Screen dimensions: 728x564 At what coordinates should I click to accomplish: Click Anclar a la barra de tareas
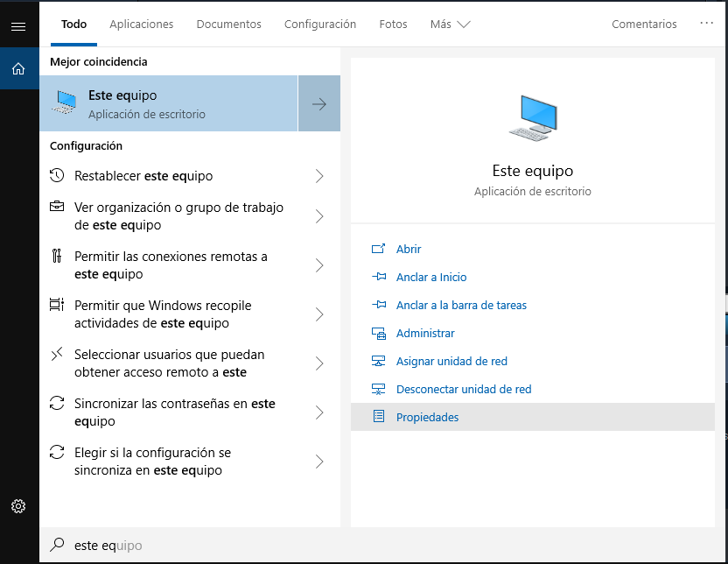click(461, 306)
